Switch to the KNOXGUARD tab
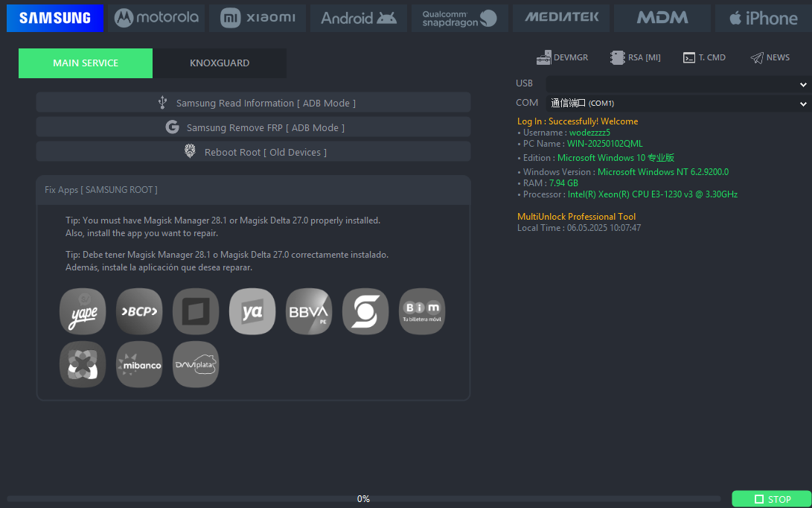The height and width of the screenshot is (508, 812). click(x=220, y=63)
